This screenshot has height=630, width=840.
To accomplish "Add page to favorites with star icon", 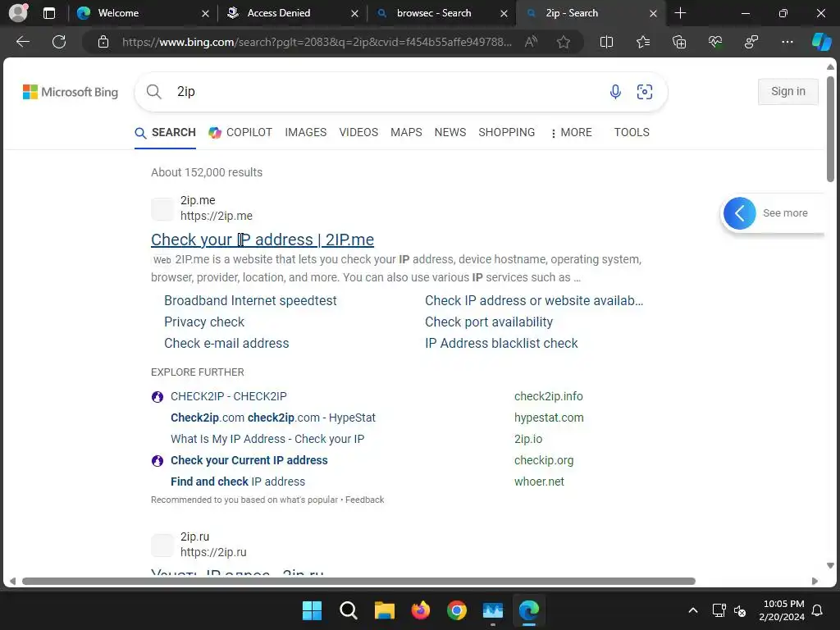I will (563, 42).
